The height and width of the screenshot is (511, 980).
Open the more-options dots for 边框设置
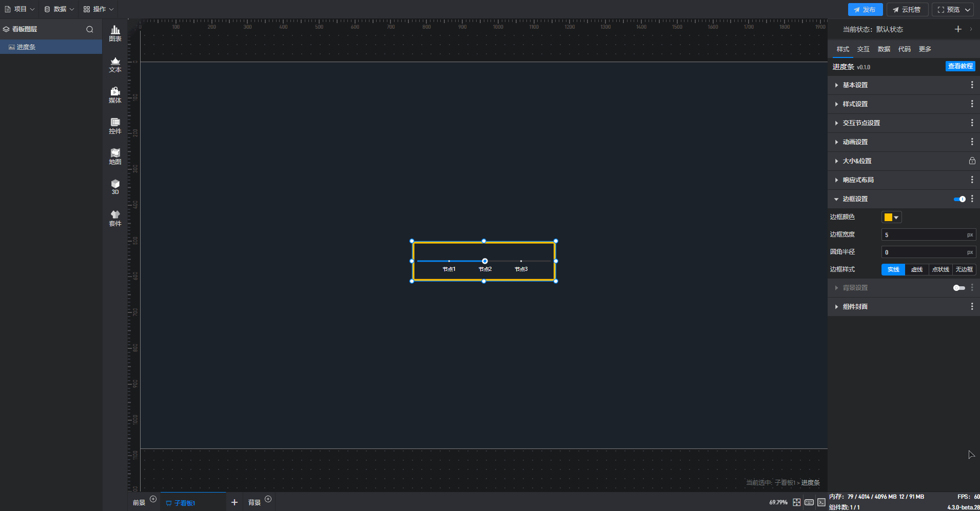click(x=972, y=199)
